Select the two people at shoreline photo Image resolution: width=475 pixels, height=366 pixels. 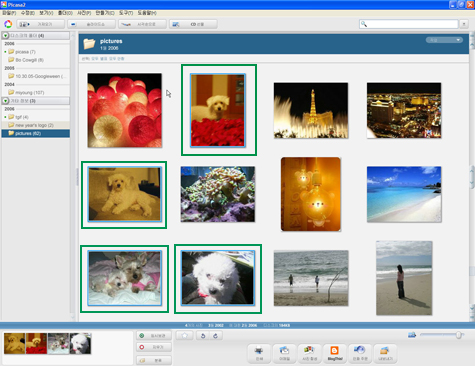pyautogui.click(x=311, y=278)
